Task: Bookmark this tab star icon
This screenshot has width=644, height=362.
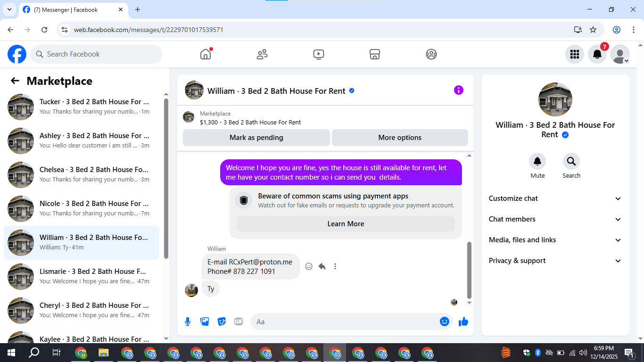Action: (593, 30)
